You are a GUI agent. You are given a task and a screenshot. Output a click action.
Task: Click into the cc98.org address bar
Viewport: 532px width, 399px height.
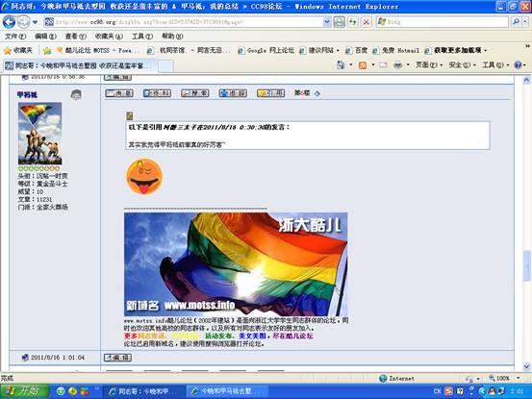tap(183, 22)
